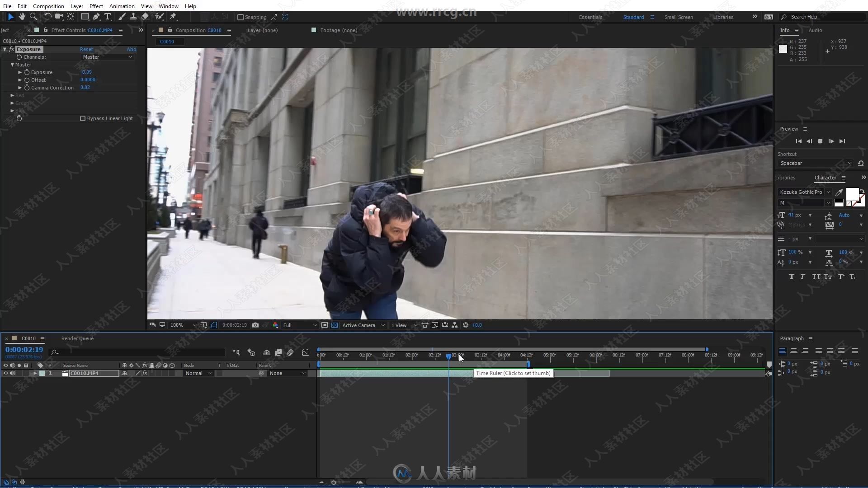The image size is (868, 488).
Task: Switch to the Libraries panel tab
Action: pos(785,178)
